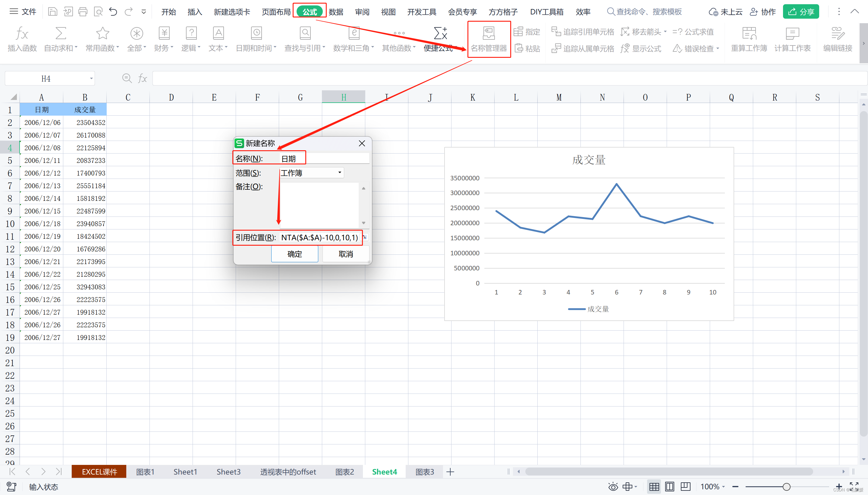Select the 透视表中的offset sheet tab
The height and width of the screenshot is (495, 868).
[x=288, y=472]
